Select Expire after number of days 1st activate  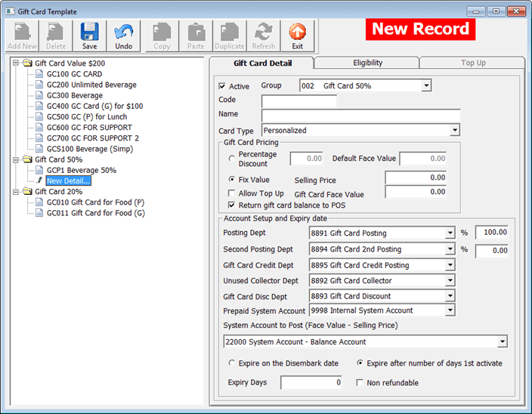360,363
